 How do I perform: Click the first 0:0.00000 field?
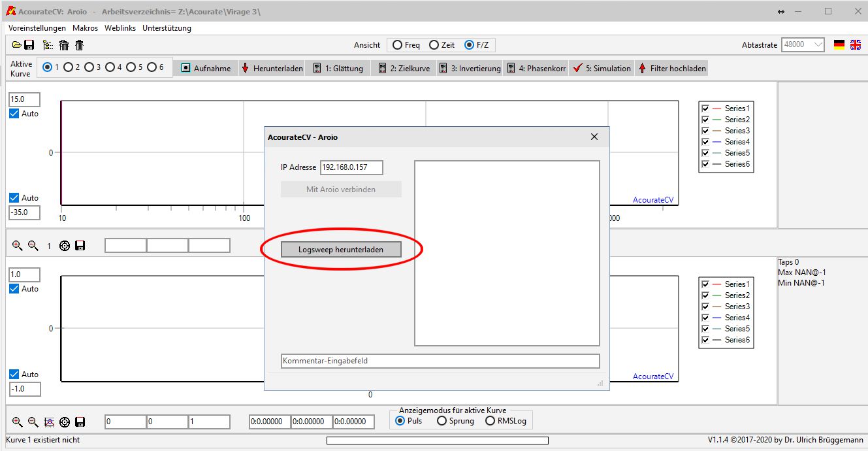click(x=270, y=422)
